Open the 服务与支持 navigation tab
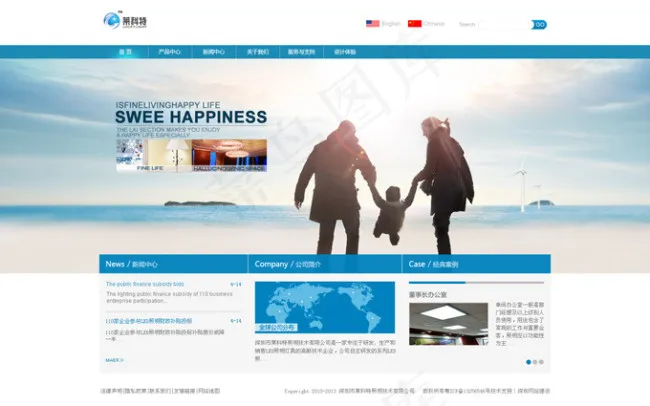The width and height of the screenshot is (650, 406). pos(301,52)
